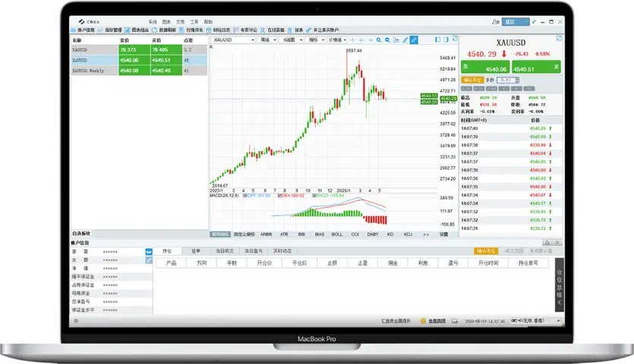Open the 指标管理 indicator management tool
The width and height of the screenshot is (634, 364).
tap(109, 30)
